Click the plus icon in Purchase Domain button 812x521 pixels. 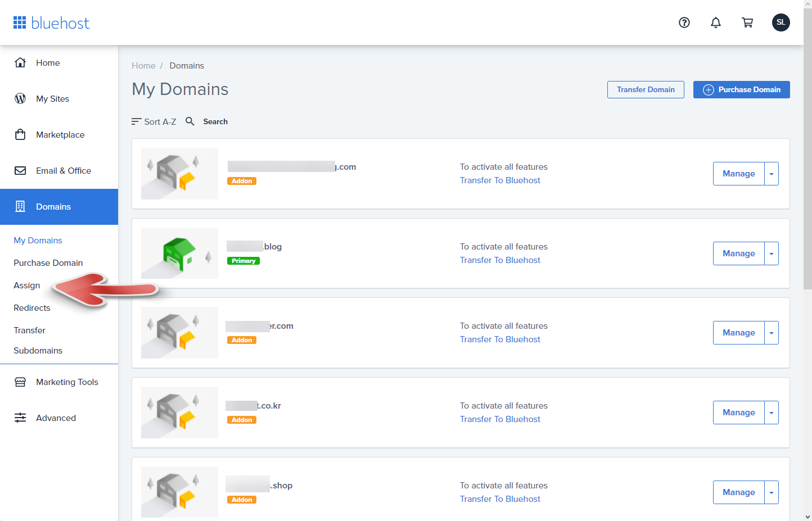pos(709,90)
